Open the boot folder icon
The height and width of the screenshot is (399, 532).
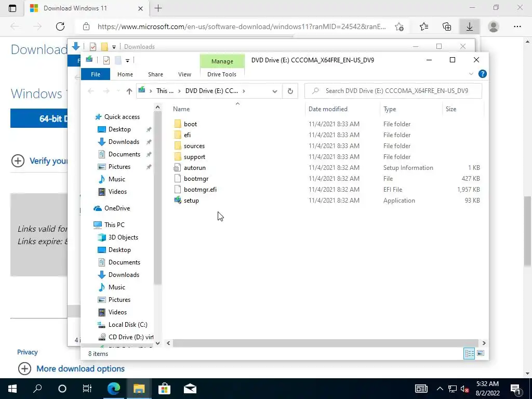coord(178,124)
